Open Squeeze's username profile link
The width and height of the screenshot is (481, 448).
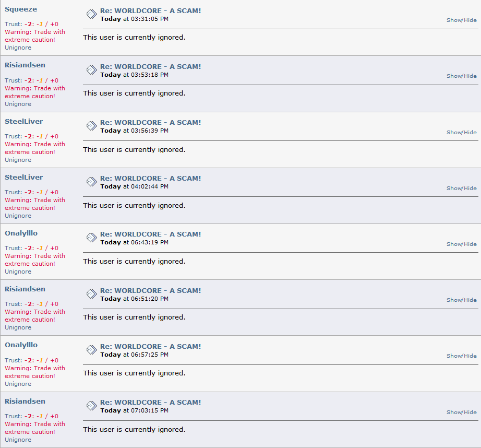click(20, 9)
